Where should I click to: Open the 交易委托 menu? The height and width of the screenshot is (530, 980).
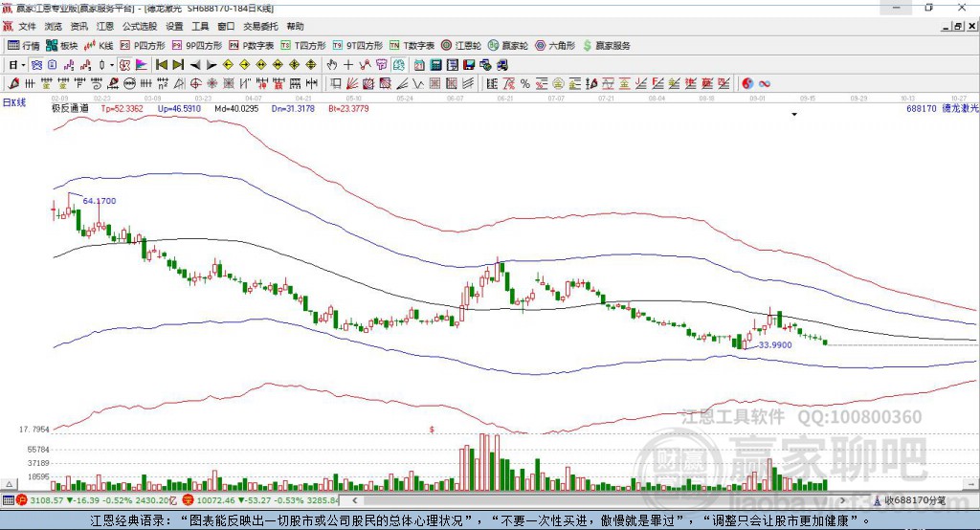click(x=260, y=26)
